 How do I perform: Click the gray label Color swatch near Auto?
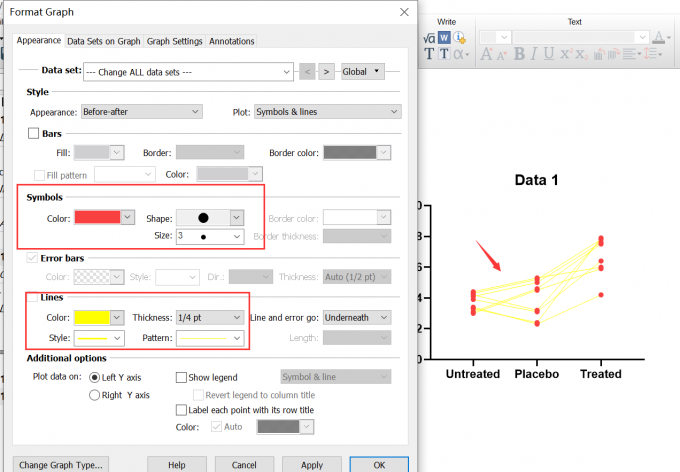(x=278, y=427)
